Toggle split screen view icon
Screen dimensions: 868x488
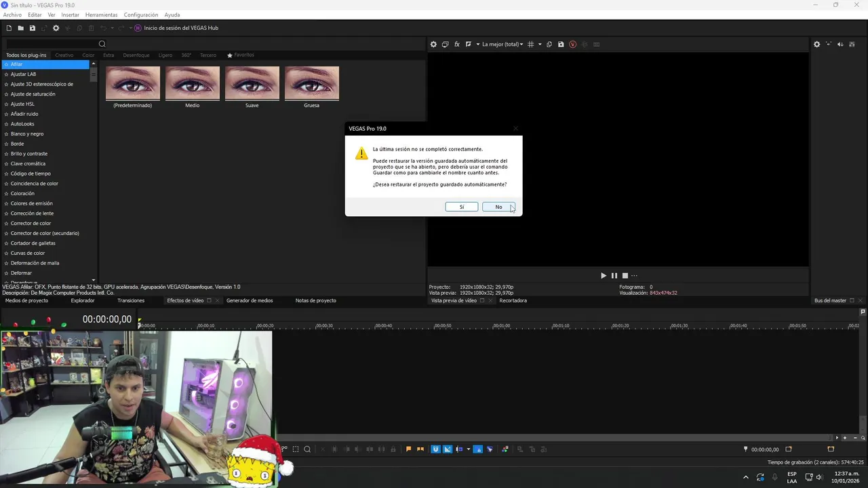coord(468,44)
